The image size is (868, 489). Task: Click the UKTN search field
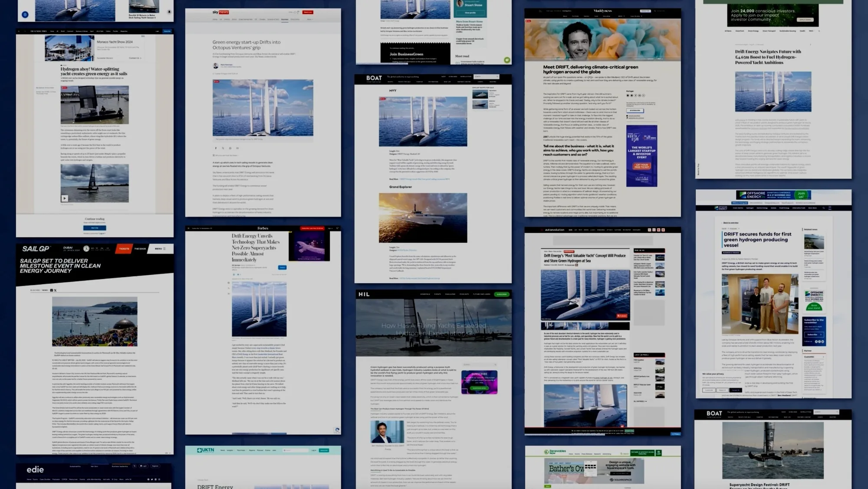[x=295, y=450]
